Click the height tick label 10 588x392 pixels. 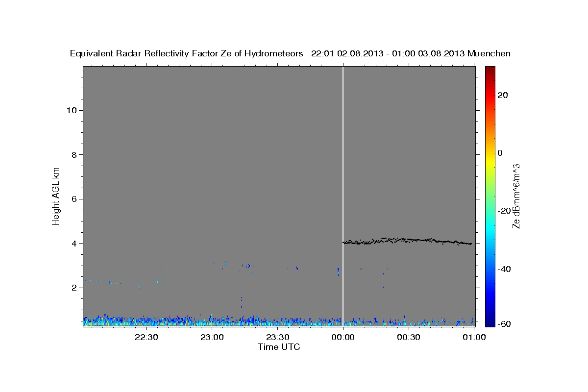coord(71,110)
